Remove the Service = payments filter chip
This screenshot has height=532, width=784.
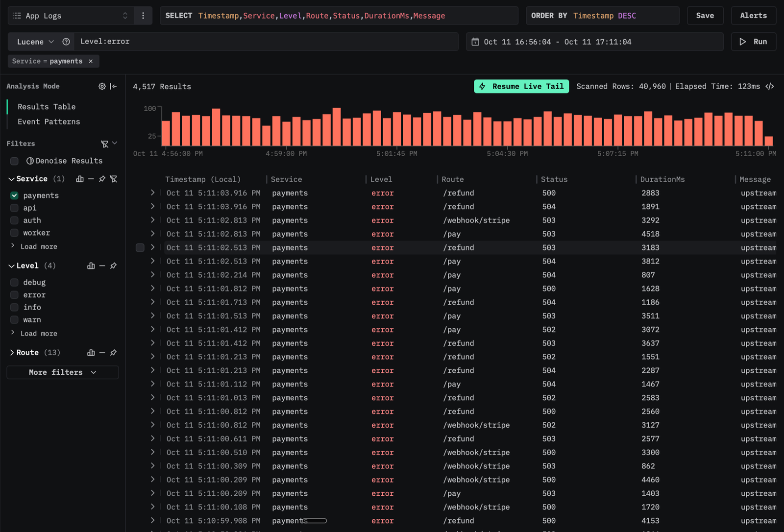[91, 61]
